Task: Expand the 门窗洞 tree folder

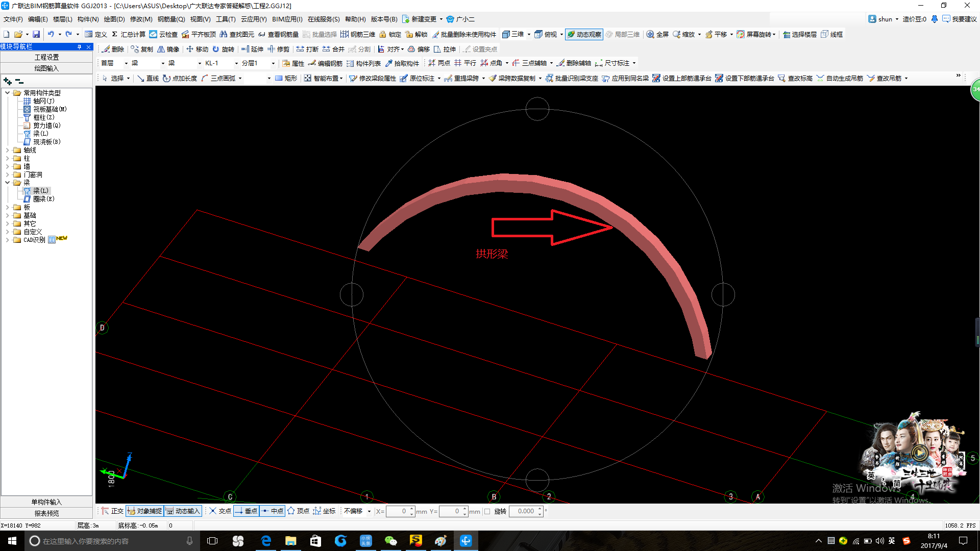Action: tap(7, 174)
